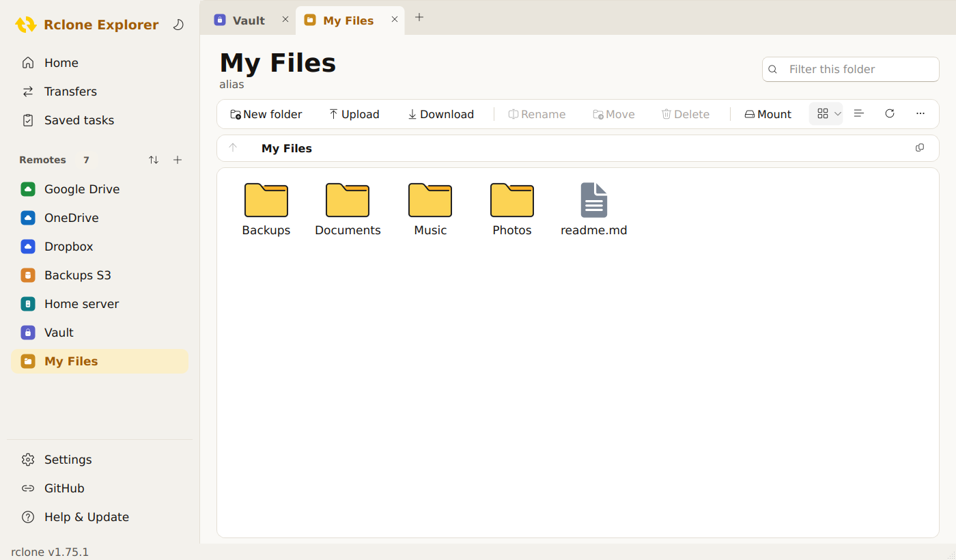Select the Documents folder

pos(348,209)
